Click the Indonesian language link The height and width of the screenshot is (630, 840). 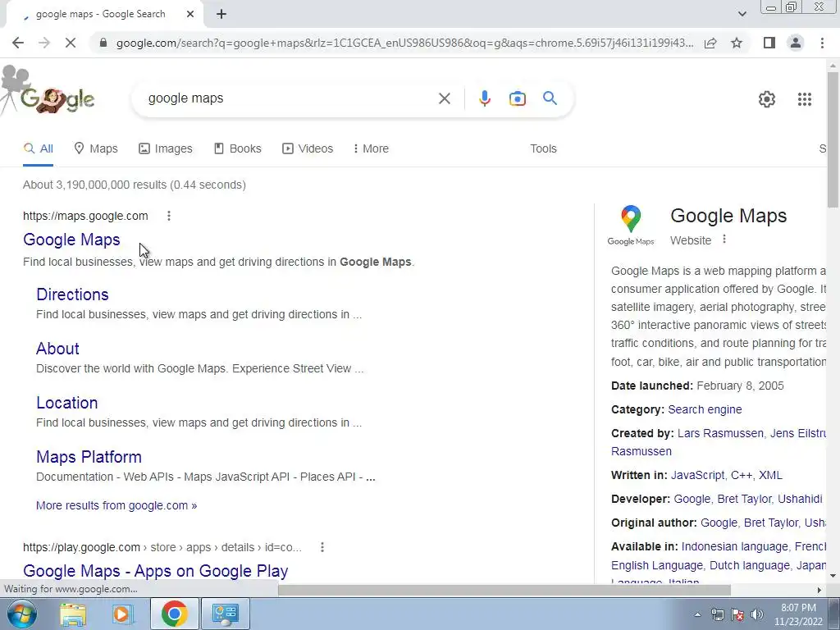click(734, 547)
